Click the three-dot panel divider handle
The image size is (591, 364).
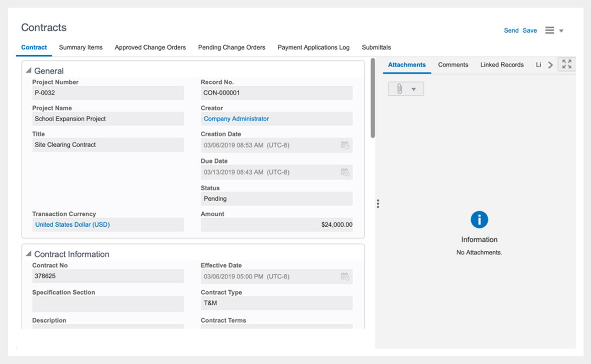(x=378, y=204)
